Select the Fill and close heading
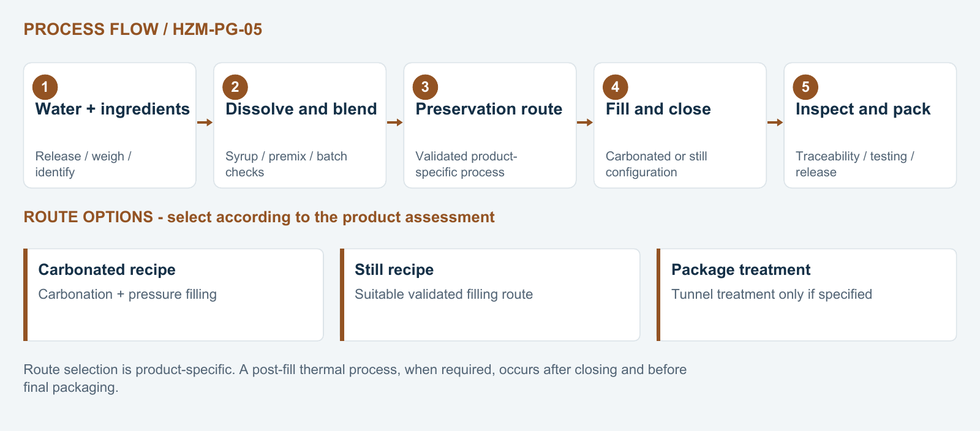This screenshot has height=431, width=980. (658, 109)
